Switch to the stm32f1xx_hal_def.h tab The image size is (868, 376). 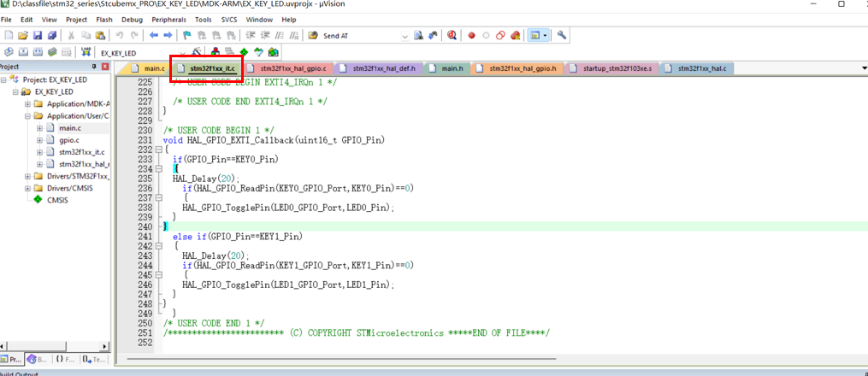click(380, 68)
